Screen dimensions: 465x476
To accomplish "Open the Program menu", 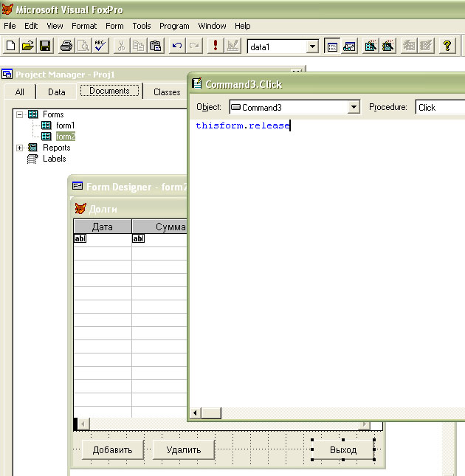I will tap(174, 26).
